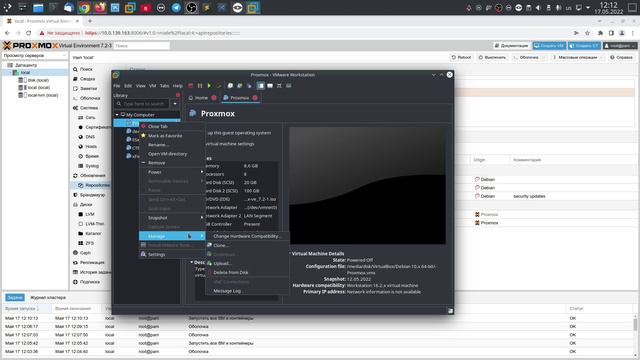The height and width of the screenshot is (360, 640).
Task: Open the Оболочка dropdown in Proxmox header bar
Action: pos(529,58)
